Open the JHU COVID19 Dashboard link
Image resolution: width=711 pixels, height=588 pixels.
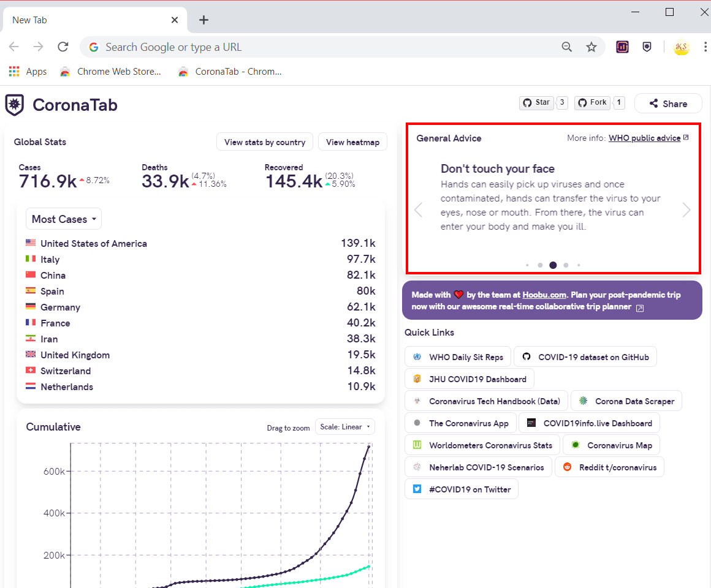point(470,379)
